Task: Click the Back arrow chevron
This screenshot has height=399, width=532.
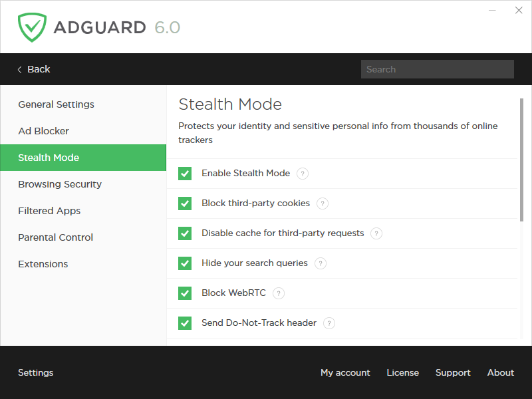Action: click(x=20, y=69)
